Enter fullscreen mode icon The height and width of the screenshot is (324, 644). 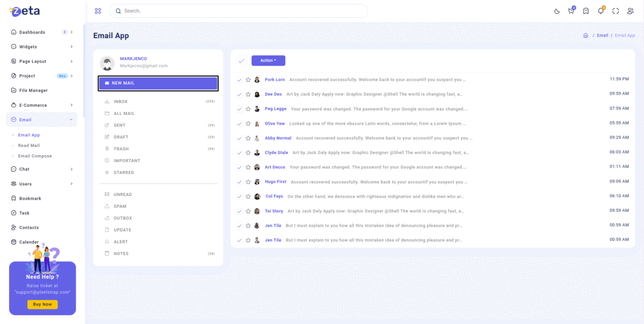[x=616, y=11]
